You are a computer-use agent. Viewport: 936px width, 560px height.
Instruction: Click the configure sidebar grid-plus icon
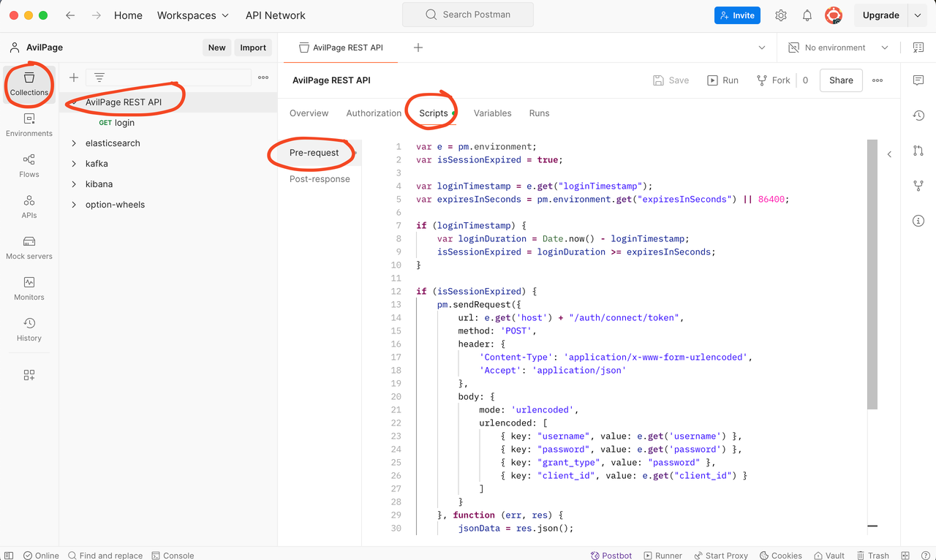(29, 375)
